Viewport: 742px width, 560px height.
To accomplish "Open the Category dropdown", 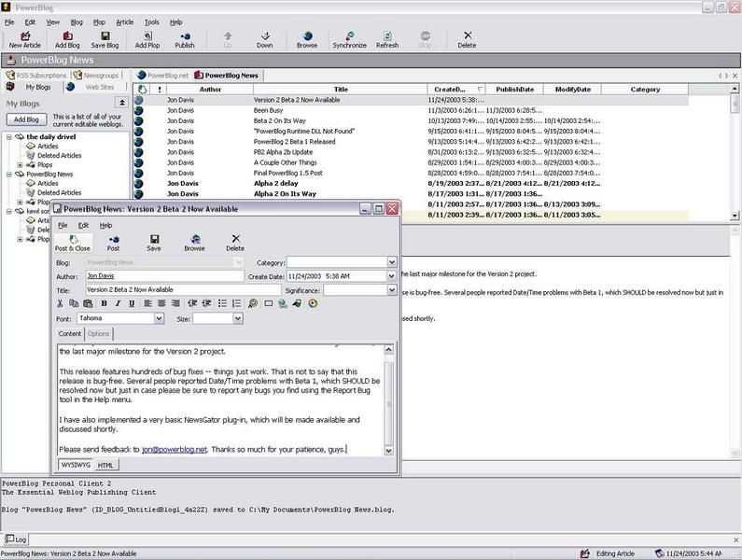I will pos(392,261).
